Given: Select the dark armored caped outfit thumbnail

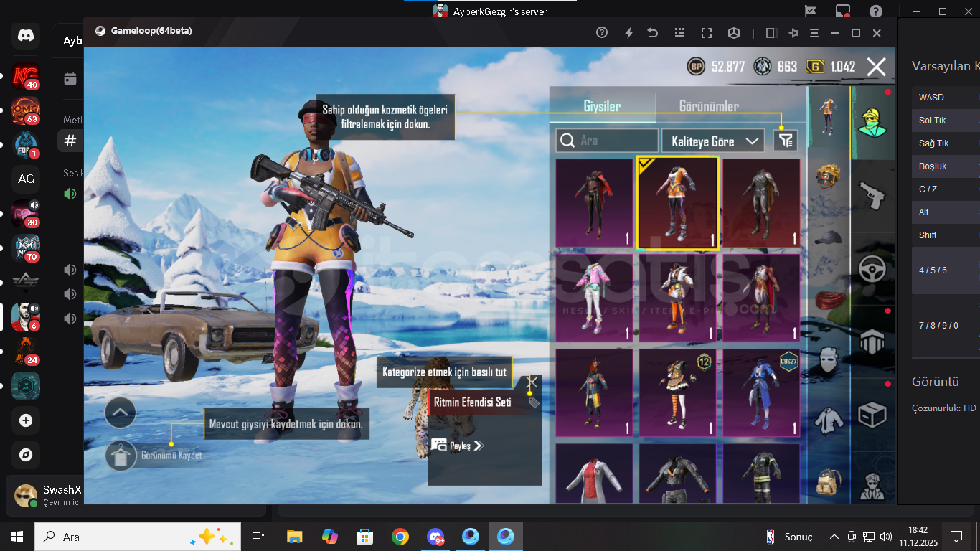Looking at the screenshot, I should pos(761,204).
